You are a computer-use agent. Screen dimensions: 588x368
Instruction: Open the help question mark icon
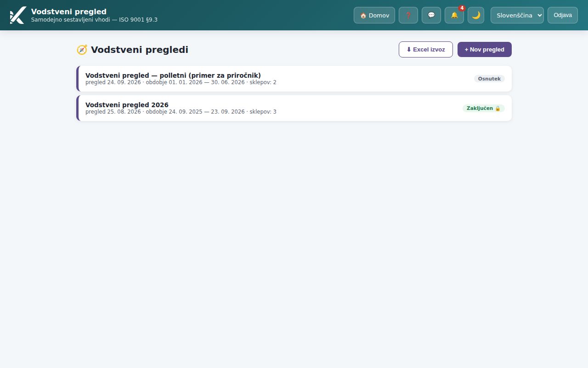pos(408,15)
